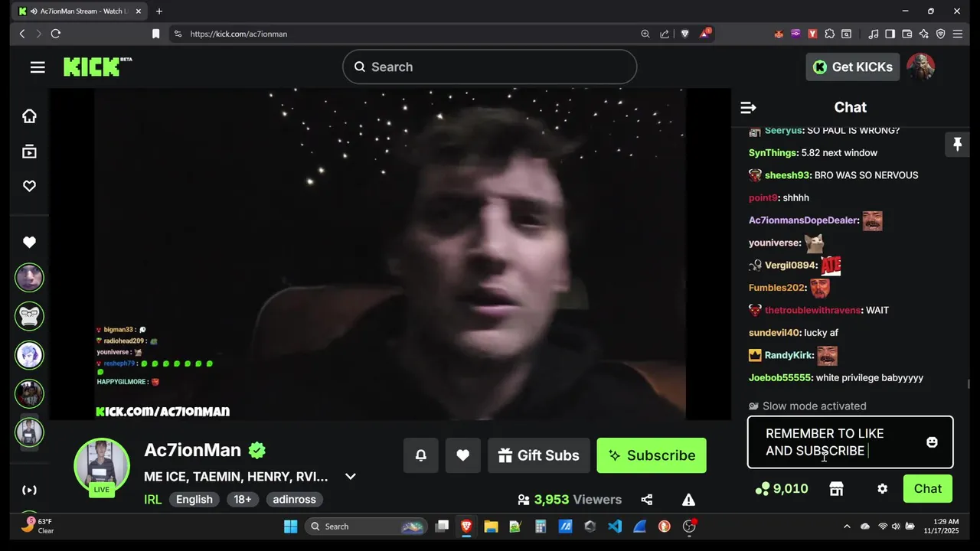Toggle stream notifications with bell icon
The height and width of the screenshot is (551, 980).
point(421,455)
